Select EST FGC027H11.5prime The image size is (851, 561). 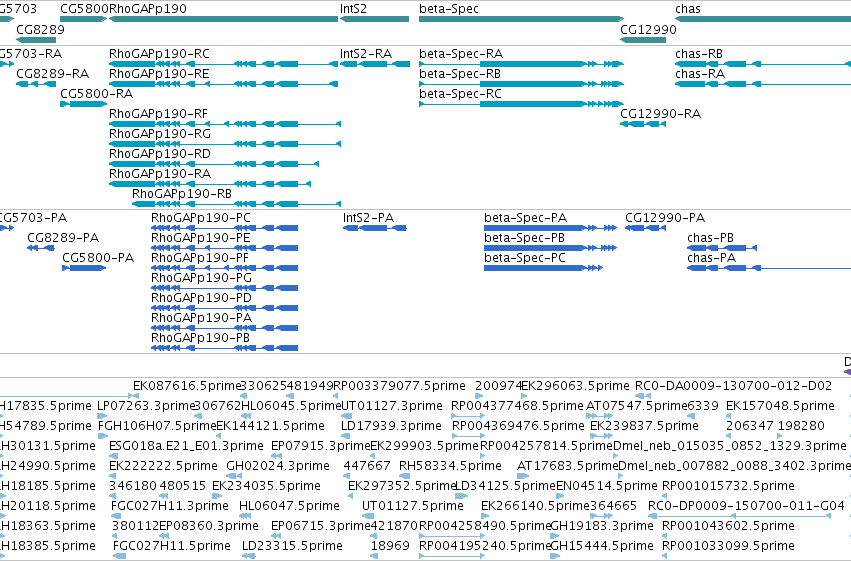tap(172, 547)
